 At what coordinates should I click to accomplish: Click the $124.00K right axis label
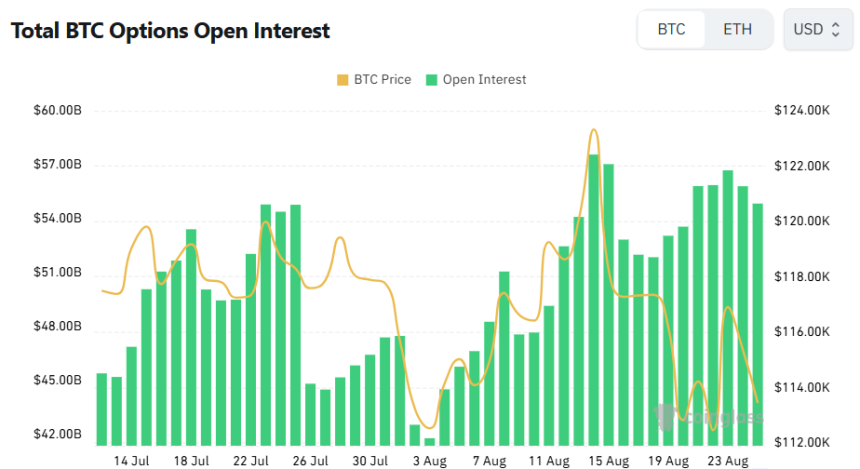click(803, 110)
